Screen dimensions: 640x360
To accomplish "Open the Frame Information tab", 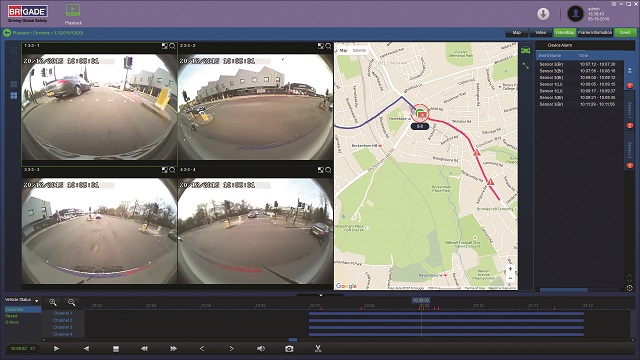I will (x=595, y=33).
